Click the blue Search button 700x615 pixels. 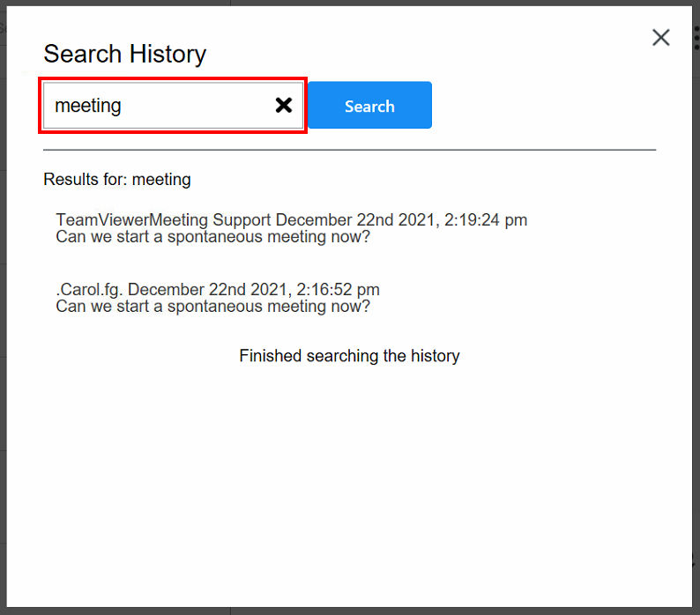click(369, 106)
